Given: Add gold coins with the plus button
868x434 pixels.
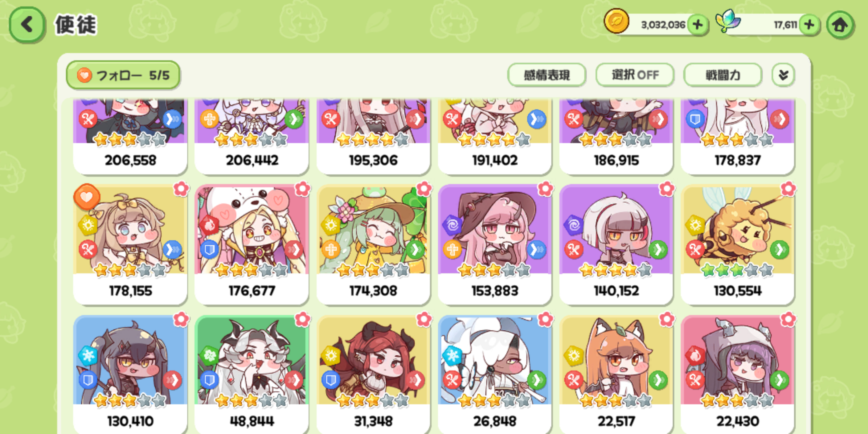Looking at the screenshot, I should (x=698, y=25).
